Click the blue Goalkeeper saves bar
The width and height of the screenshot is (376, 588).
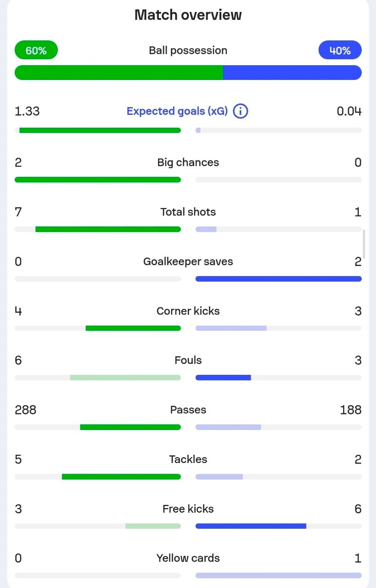point(278,279)
